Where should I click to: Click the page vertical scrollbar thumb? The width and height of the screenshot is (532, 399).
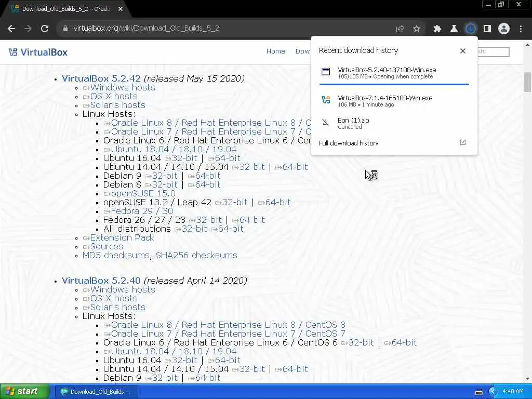[x=527, y=82]
